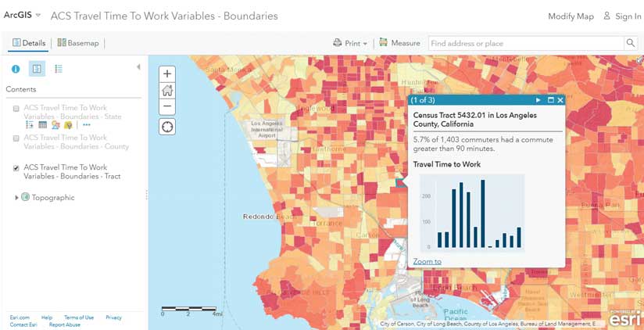
Task: Close the Census Tract popup
Action: click(x=560, y=100)
